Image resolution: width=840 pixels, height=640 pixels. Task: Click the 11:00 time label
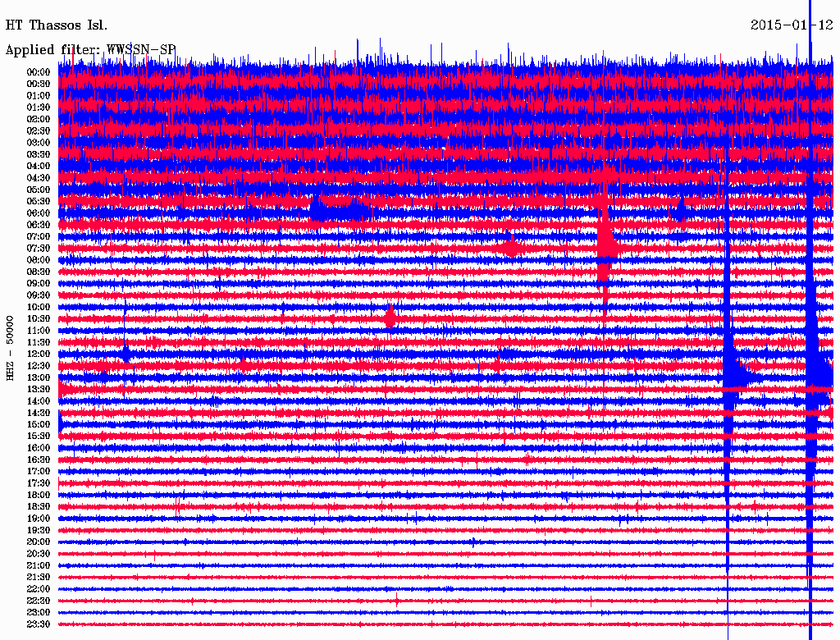39,331
